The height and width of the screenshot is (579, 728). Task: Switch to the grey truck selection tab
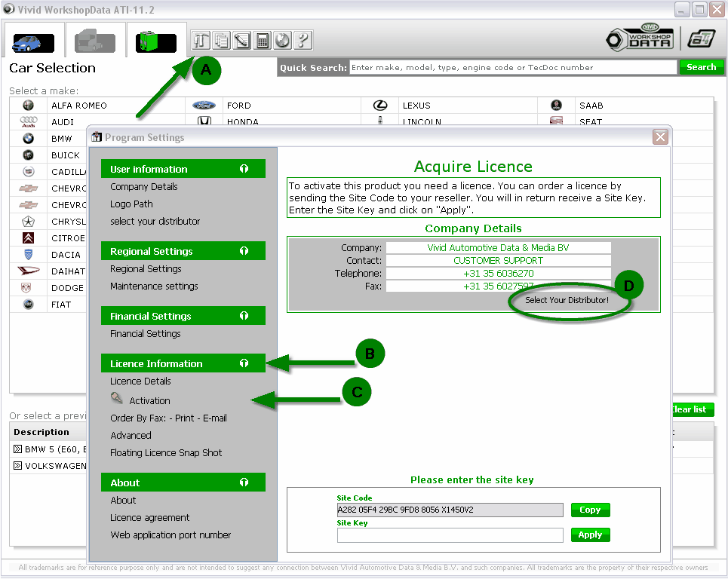[x=95, y=41]
